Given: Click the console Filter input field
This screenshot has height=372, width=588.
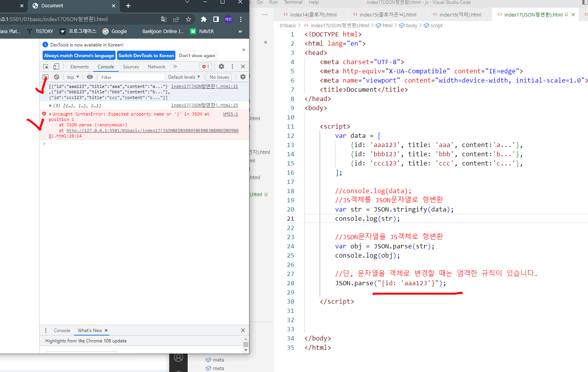Looking at the screenshot, I should pos(132,77).
